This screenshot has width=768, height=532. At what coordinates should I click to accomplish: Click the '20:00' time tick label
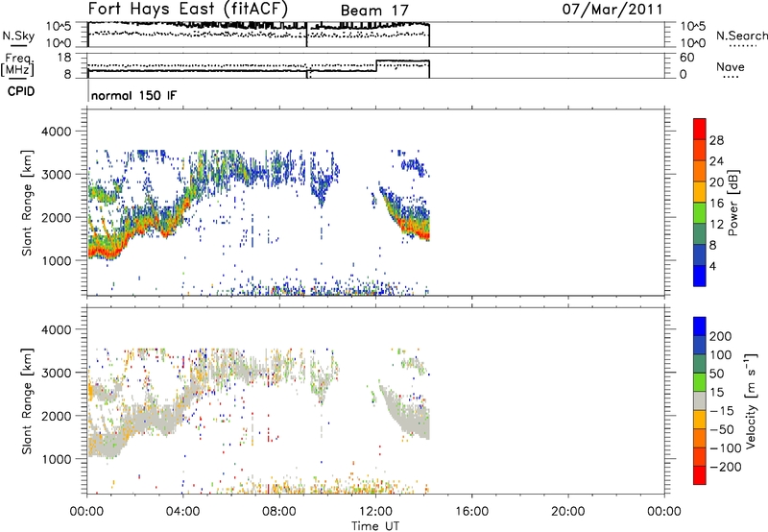tap(568, 512)
